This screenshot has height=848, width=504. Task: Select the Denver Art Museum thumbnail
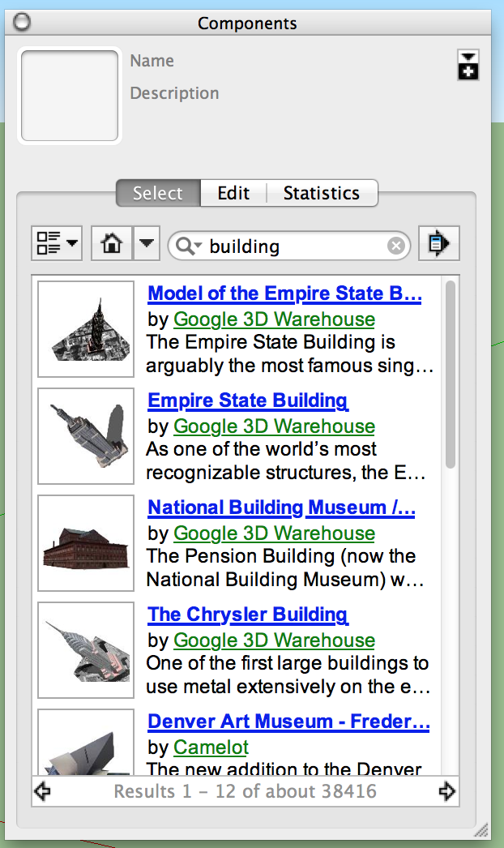[85, 742]
